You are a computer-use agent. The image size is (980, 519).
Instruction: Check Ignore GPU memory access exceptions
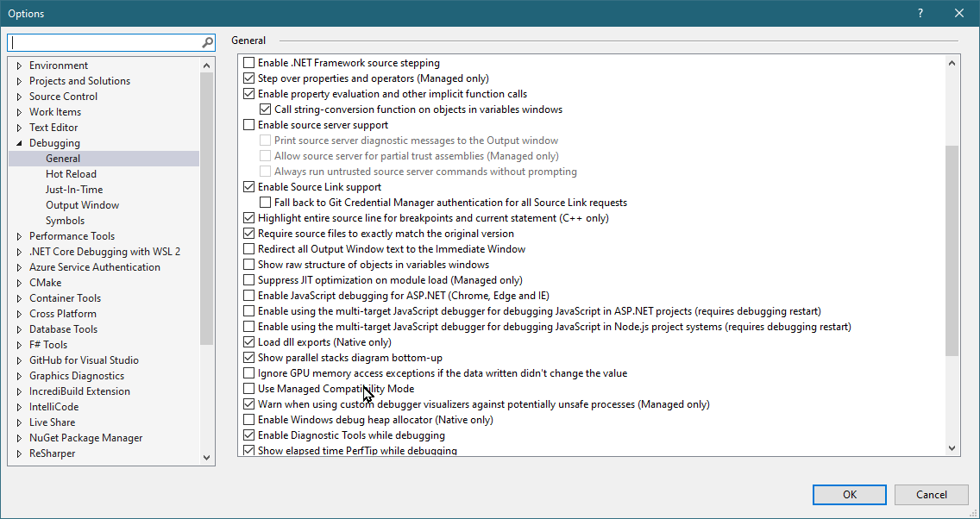pos(248,372)
